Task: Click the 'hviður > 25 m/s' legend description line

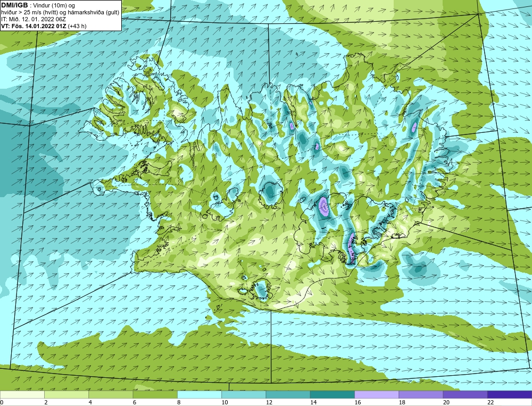Action: coord(60,12)
